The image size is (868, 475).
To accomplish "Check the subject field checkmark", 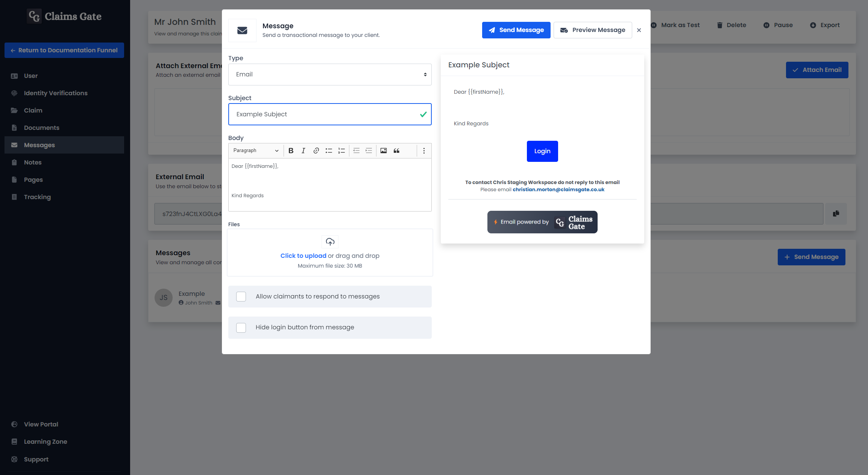I will coord(423,114).
